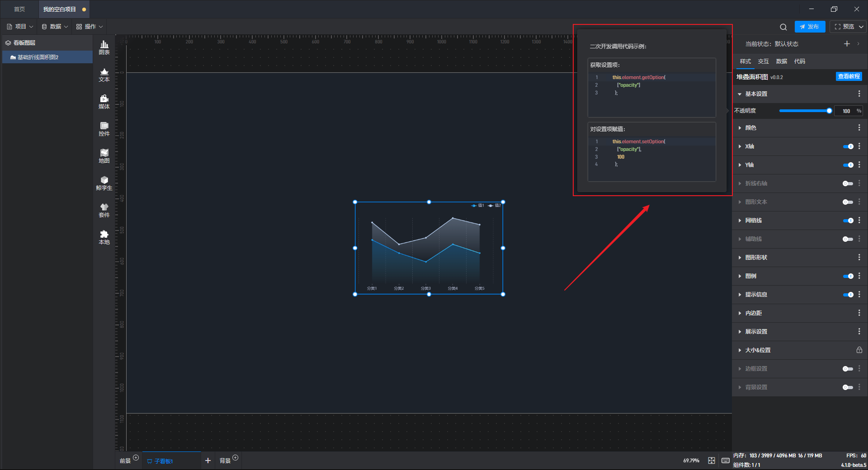Click the keyboard shortcuts icon
Viewport: 868px width, 470px height.
726,461
